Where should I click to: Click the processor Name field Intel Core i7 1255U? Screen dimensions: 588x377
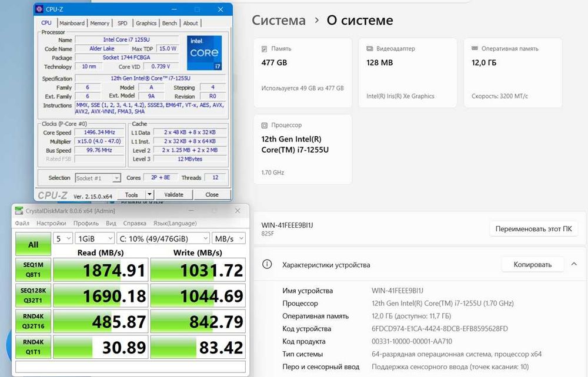(x=127, y=40)
